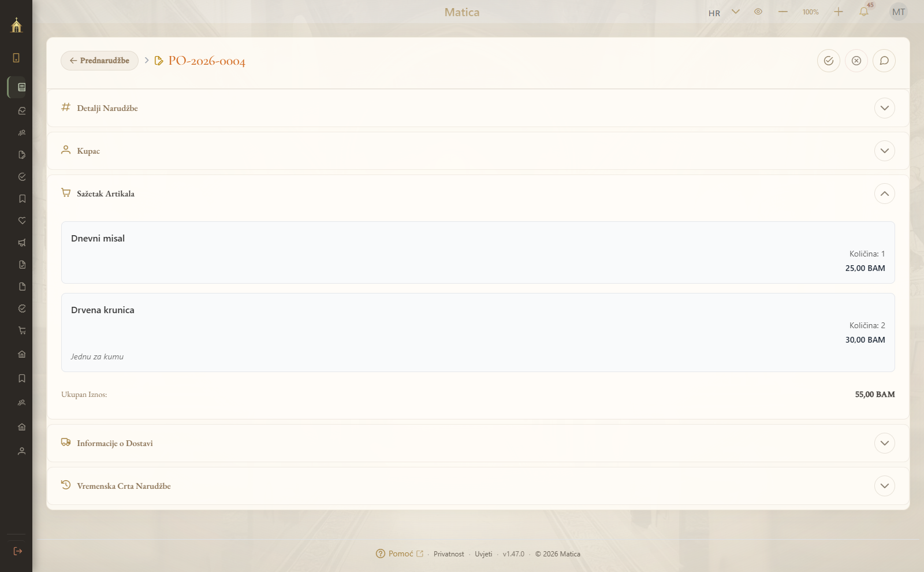Image resolution: width=924 pixels, height=572 pixels.
Task: Click the logout icon at sidebar bottom
Action: point(18,551)
